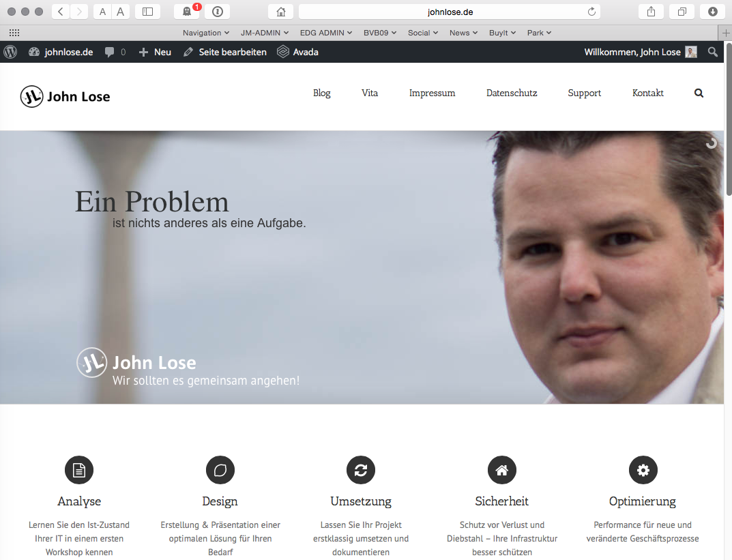
Task: Expand the EDG ADMIN bookmarks folder
Action: pyautogui.click(x=326, y=33)
